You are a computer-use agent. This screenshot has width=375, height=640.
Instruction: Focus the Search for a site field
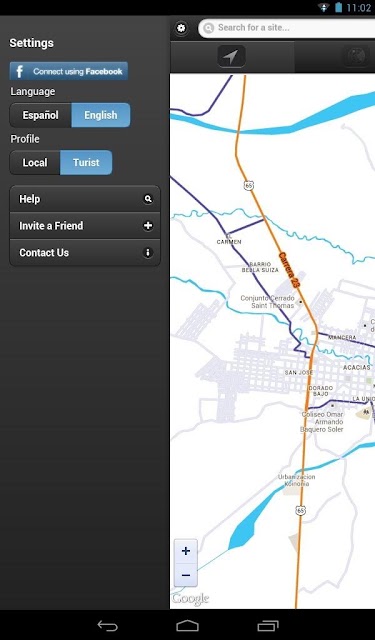286,28
